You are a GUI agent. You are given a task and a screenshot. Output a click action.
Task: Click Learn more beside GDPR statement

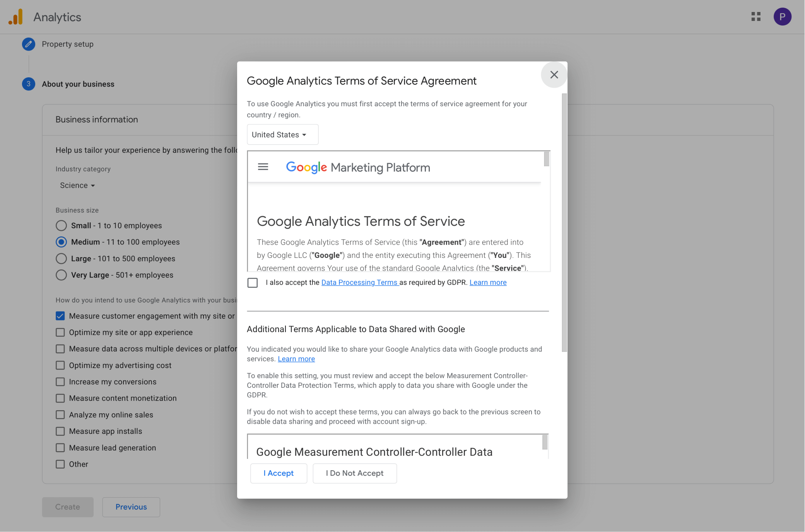[488, 283]
